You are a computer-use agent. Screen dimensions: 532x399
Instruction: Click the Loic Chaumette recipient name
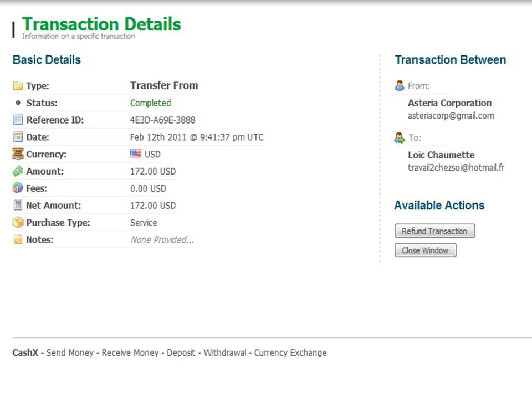coord(441,155)
